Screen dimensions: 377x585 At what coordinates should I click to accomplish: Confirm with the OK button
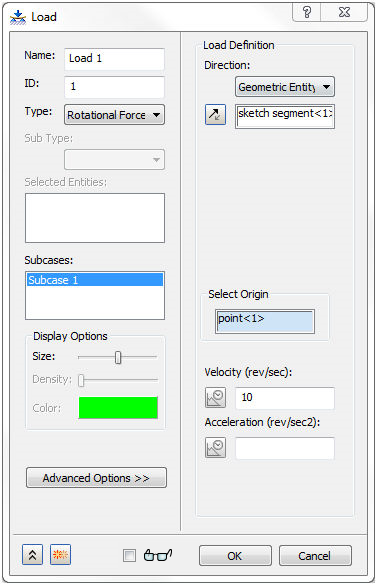pos(235,556)
